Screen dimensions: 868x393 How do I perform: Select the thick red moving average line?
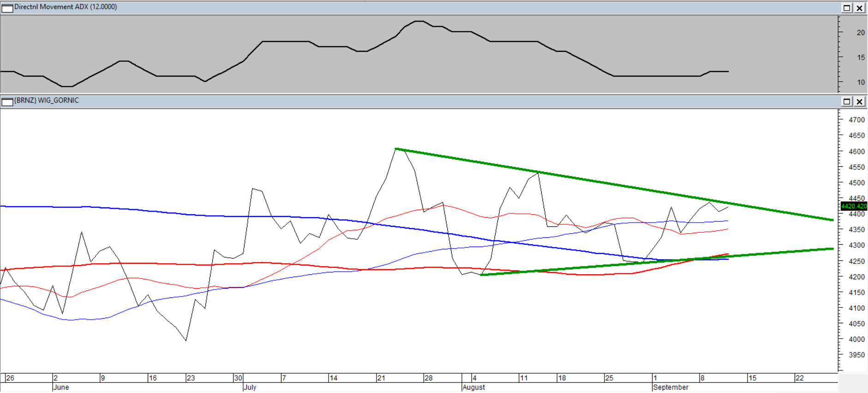point(138,263)
